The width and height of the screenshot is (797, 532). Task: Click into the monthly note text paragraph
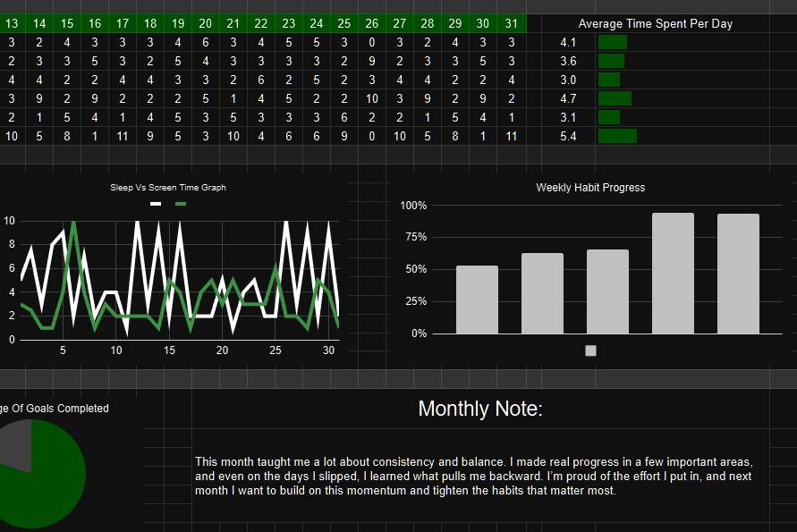pyautogui.click(x=474, y=476)
